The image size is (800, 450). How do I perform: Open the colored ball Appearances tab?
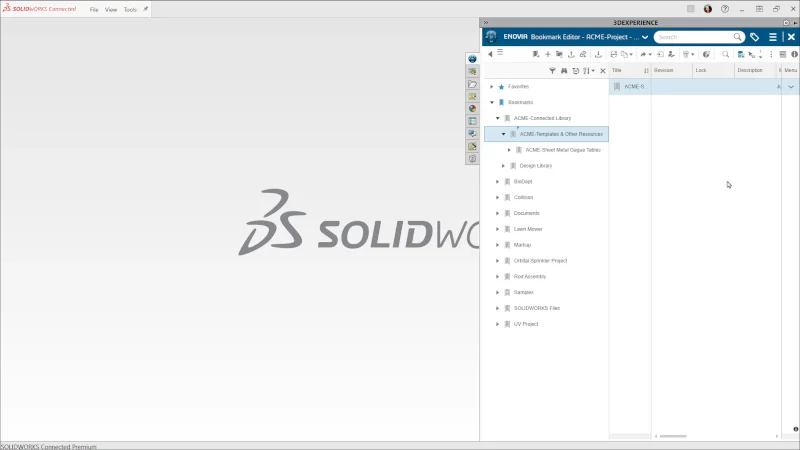[472, 109]
